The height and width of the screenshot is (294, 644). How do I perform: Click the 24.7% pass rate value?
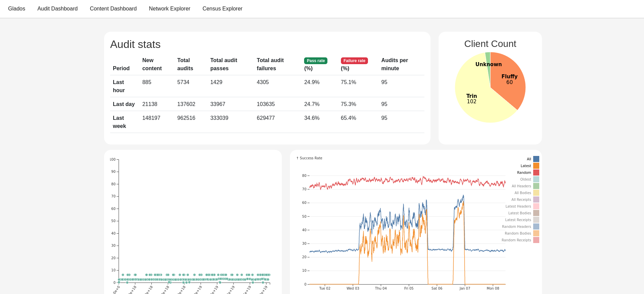click(x=312, y=104)
